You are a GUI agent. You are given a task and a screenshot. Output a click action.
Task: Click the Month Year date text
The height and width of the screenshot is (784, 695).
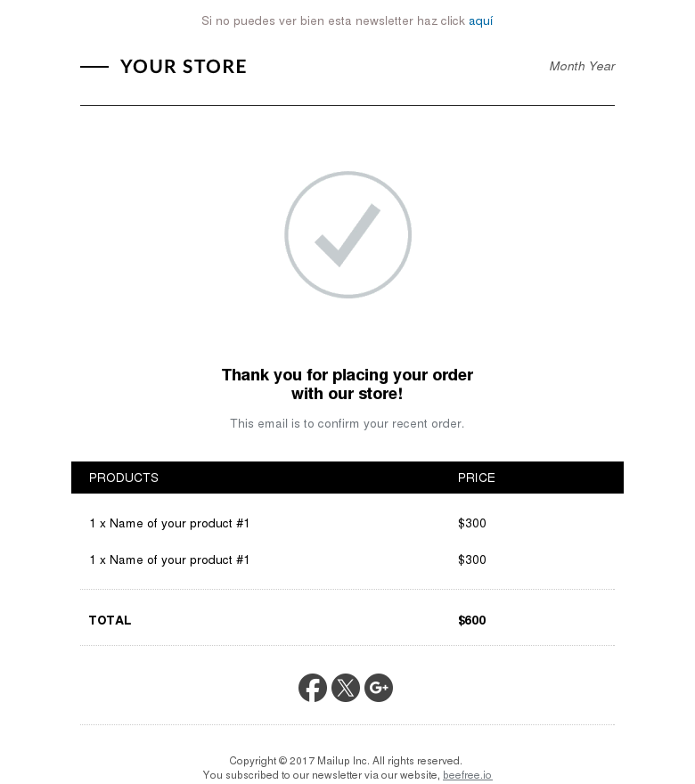point(582,66)
